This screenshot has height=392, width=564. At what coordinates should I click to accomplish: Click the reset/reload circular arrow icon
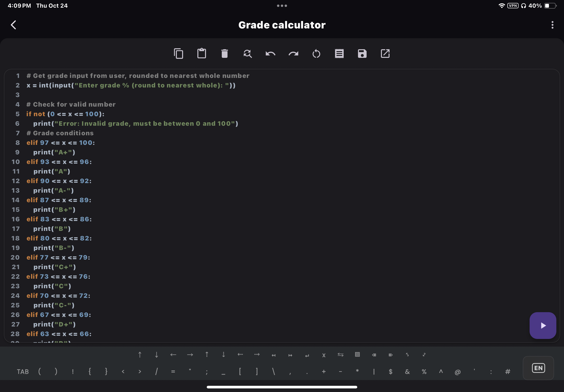[x=316, y=54]
